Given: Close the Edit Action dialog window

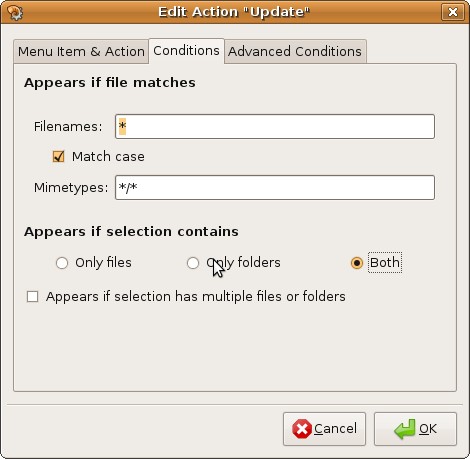Looking at the screenshot, I should (453, 12).
